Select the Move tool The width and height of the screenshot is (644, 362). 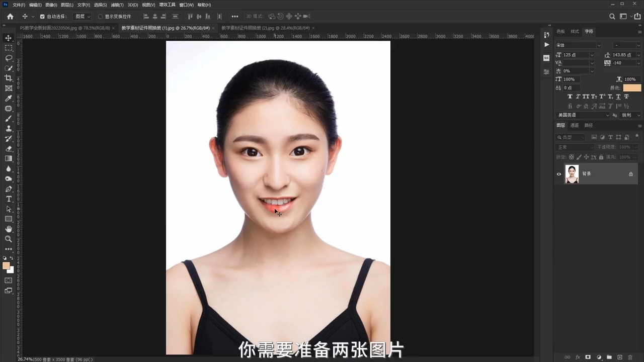[x=8, y=38]
